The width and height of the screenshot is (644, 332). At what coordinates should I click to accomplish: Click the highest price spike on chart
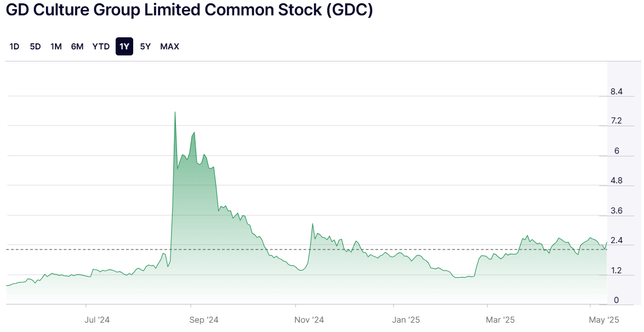(x=175, y=112)
